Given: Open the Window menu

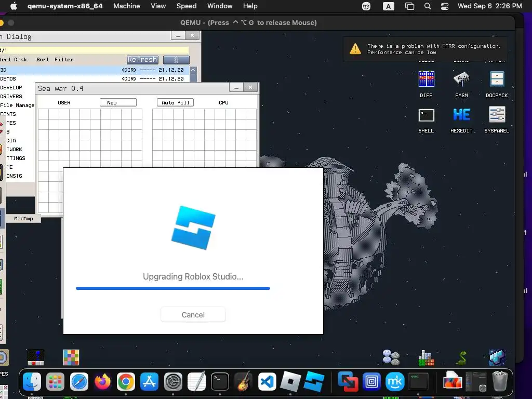Looking at the screenshot, I should tap(220, 6).
